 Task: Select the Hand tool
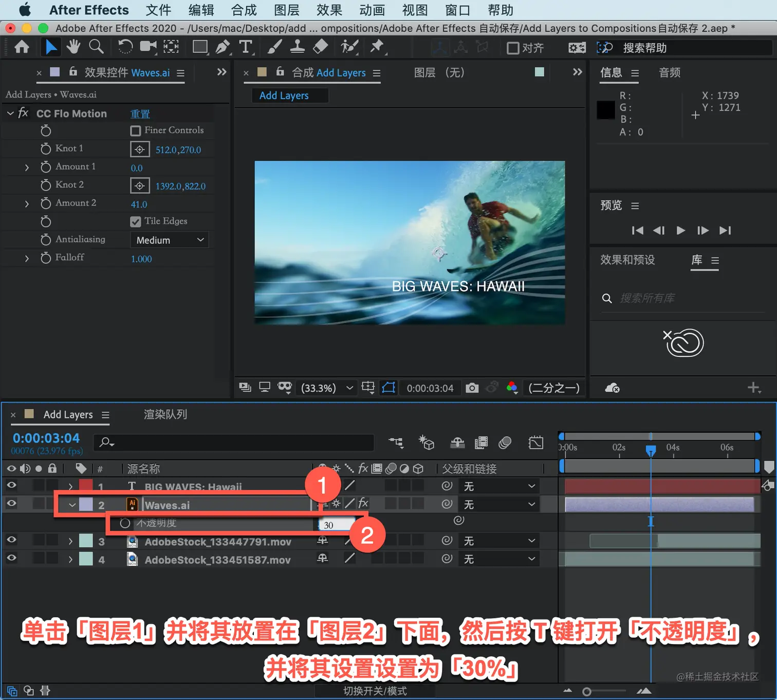73,47
